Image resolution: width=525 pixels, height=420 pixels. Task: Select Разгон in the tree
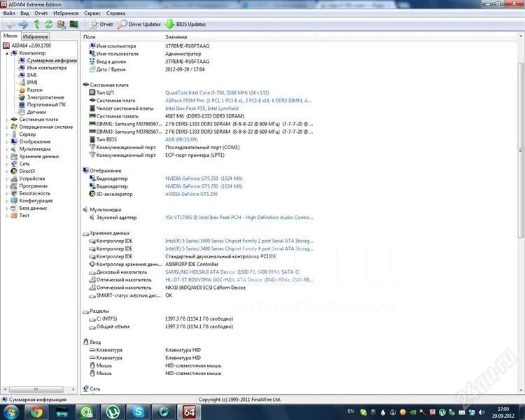[34, 90]
